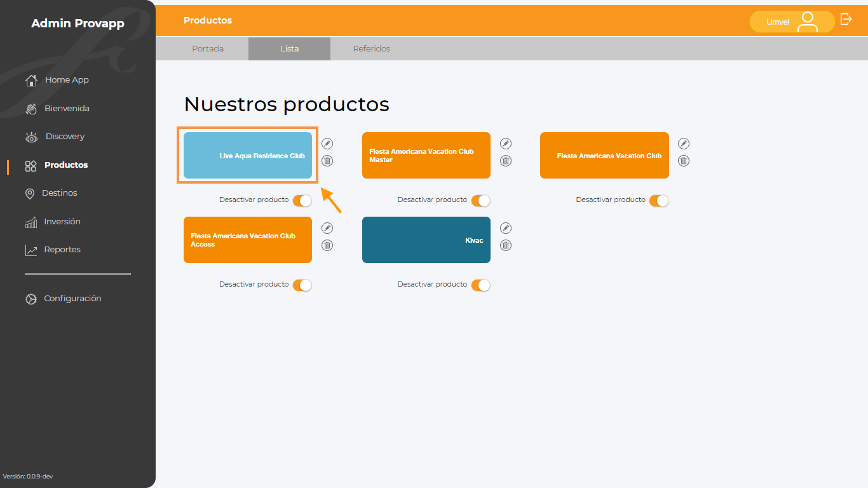Select the Lista tab
The image size is (868, 488).
point(289,49)
